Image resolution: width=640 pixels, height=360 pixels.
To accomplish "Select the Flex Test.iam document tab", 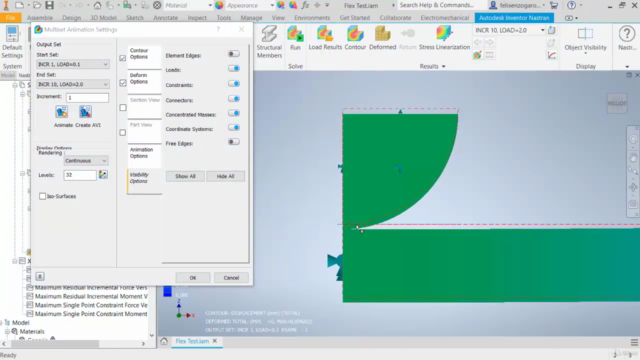I will point(192,341).
